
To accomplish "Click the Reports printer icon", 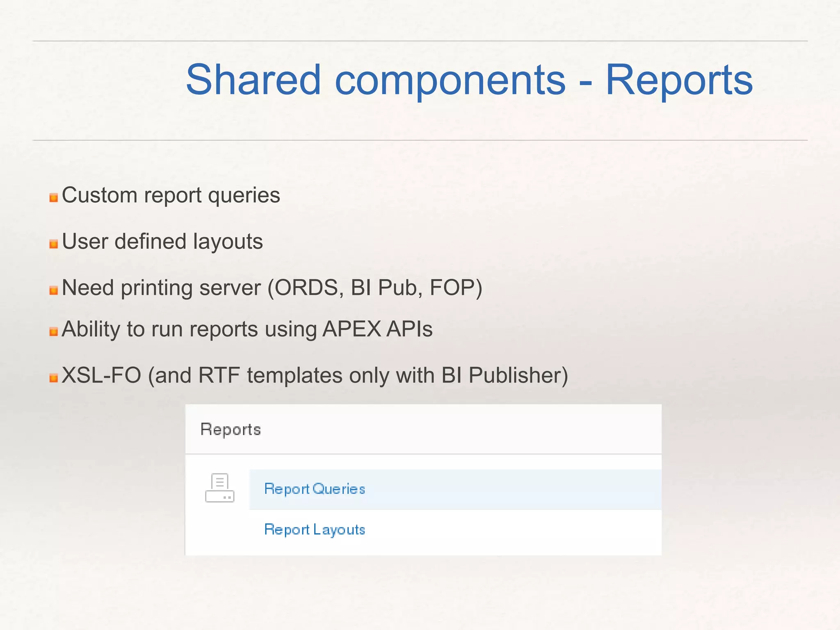I will click(x=219, y=488).
